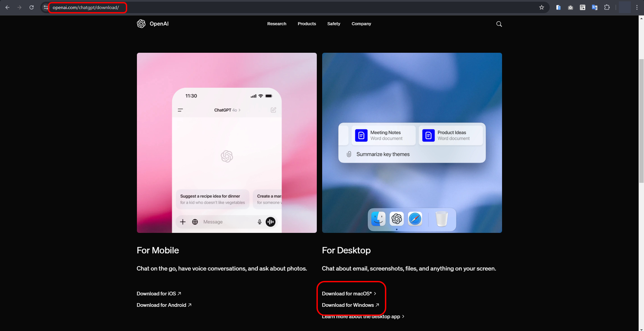Open site information icon in address bar
644x331 pixels.
(x=46, y=7)
